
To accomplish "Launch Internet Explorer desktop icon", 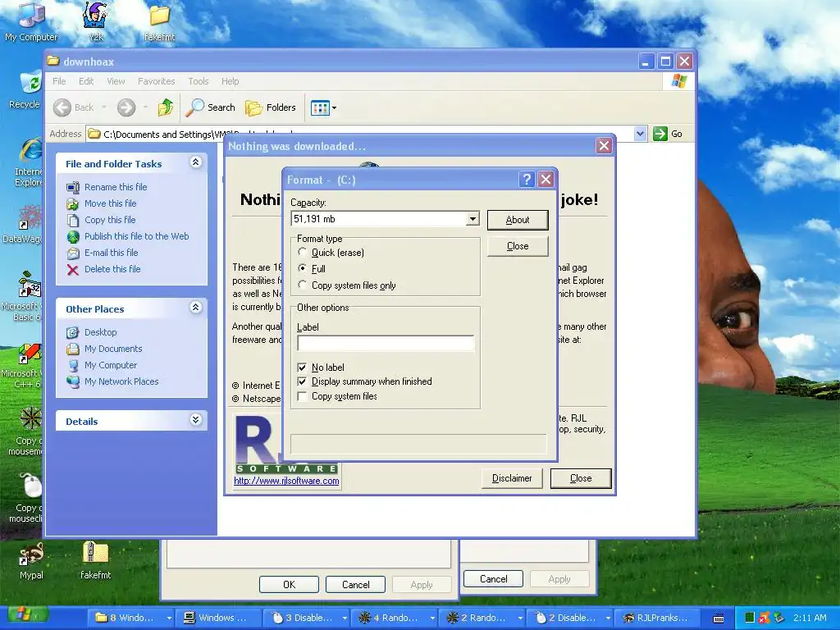I will coord(28,162).
